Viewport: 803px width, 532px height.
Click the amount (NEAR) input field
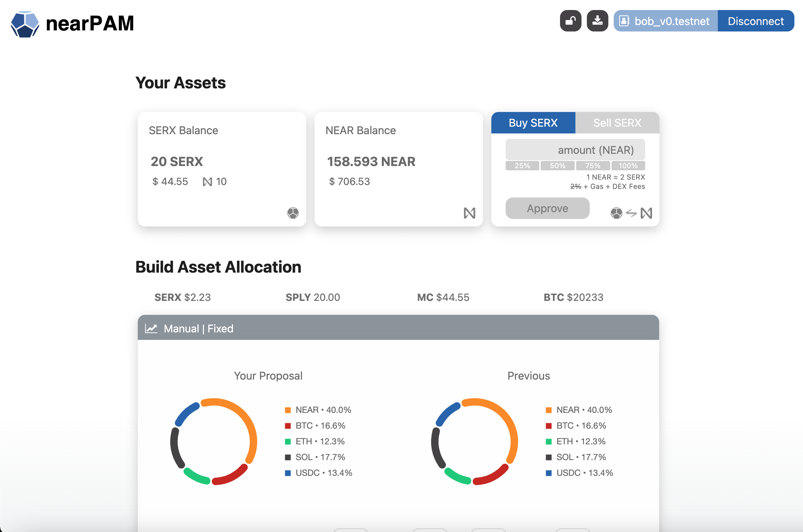(x=575, y=150)
